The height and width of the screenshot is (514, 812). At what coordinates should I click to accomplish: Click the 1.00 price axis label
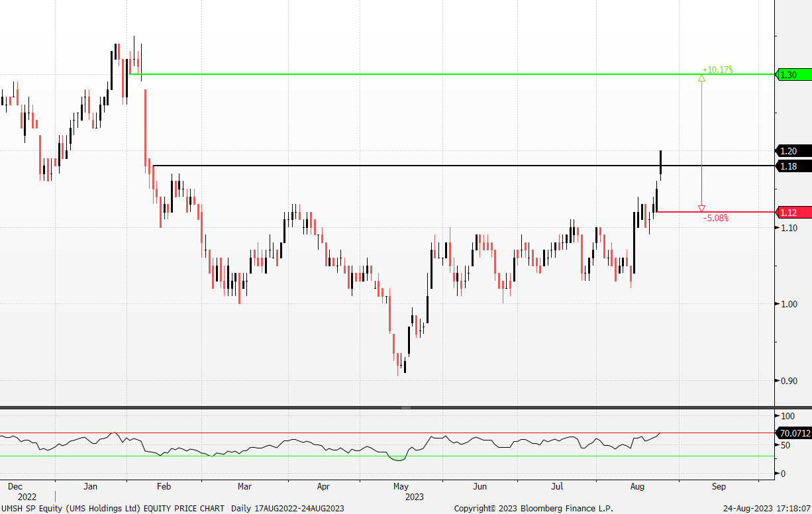(x=788, y=304)
